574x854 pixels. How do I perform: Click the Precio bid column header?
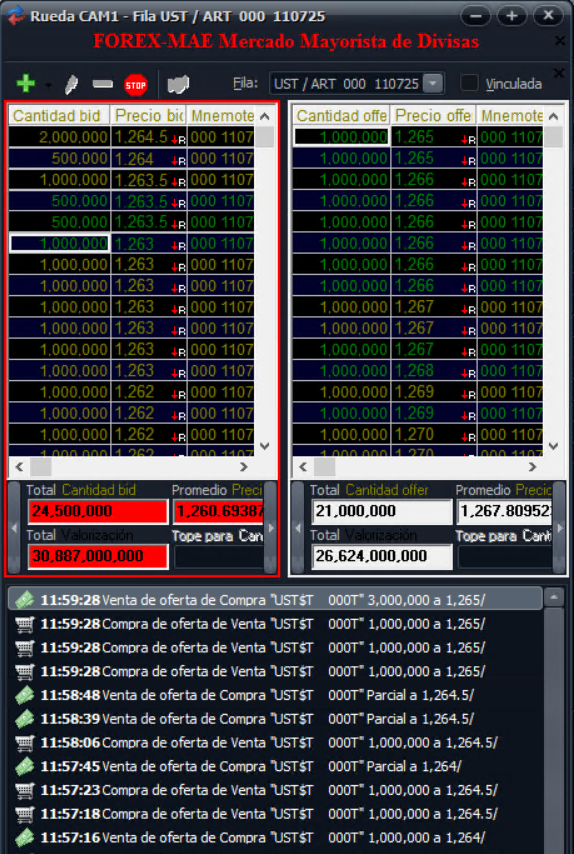pyautogui.click(x=148, y=115)
